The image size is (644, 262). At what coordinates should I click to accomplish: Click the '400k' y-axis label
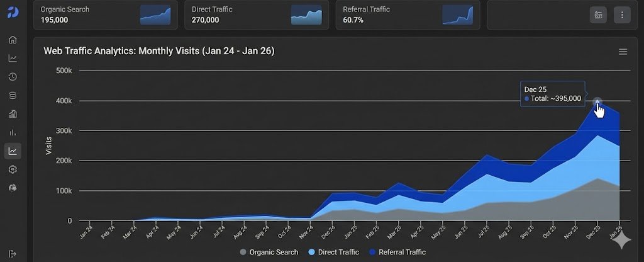point(64,101)
